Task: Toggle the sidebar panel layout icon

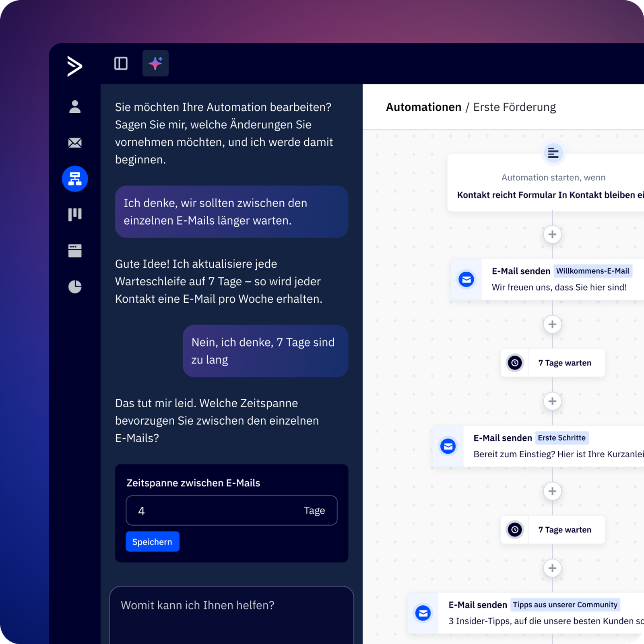Action: pos(121,64)
